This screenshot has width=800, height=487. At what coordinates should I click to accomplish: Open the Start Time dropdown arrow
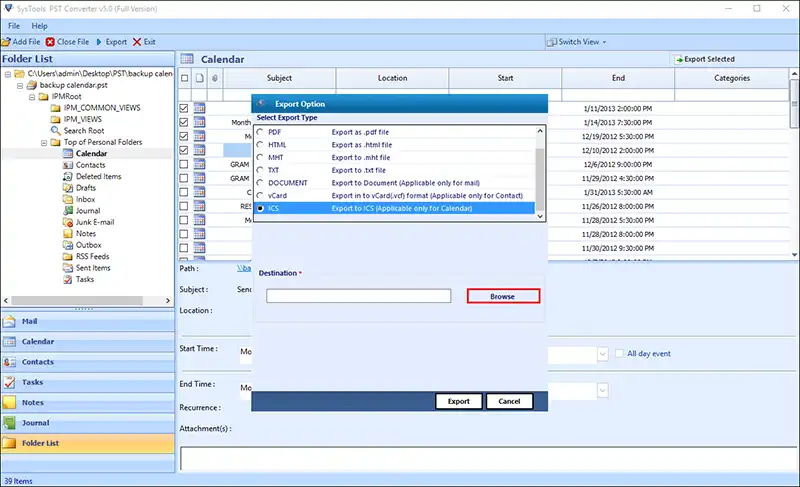click(x=603, y=354)
